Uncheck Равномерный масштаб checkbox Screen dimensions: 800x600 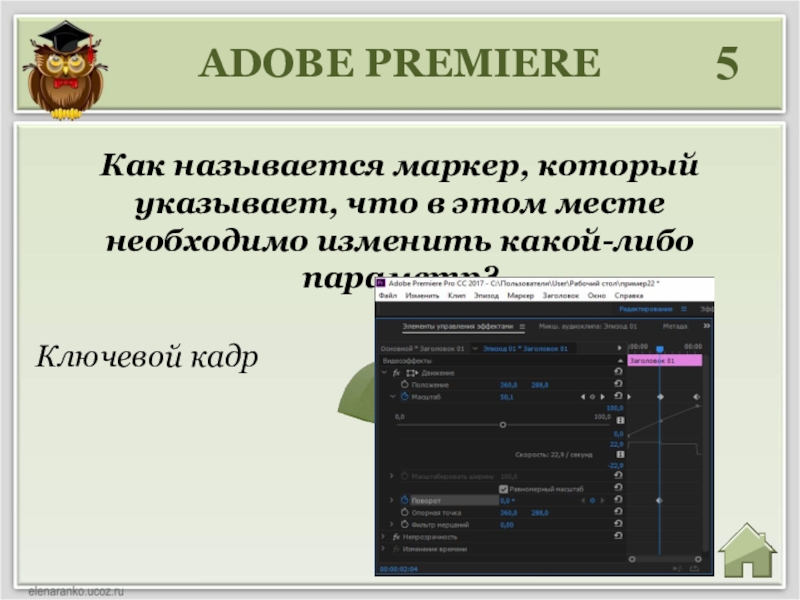[503, 489]
